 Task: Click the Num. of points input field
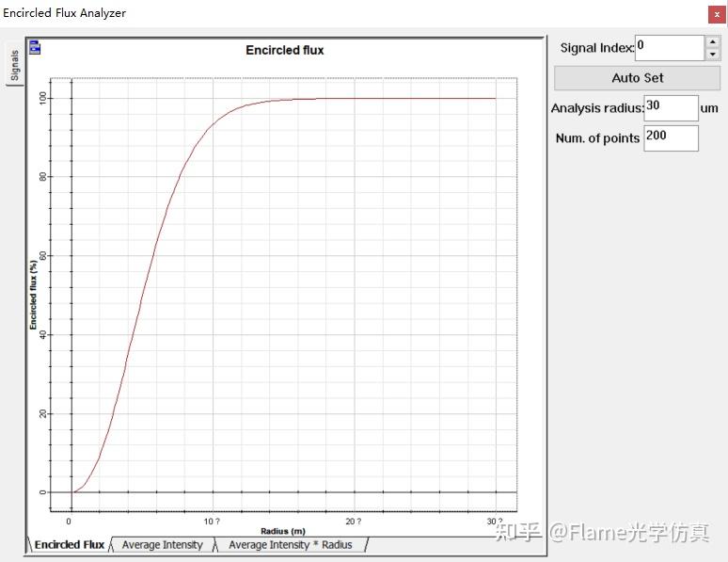(671, 138)
